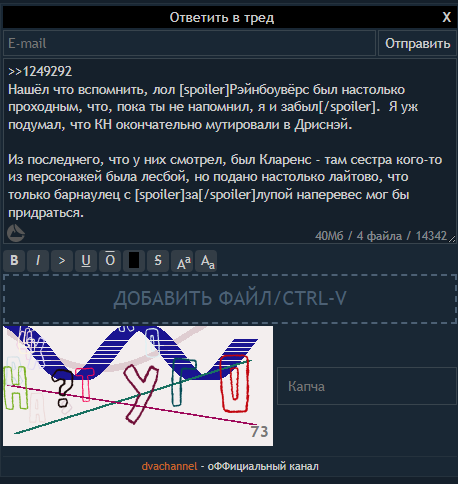Refresh the captcha image

[x=138, y=386]
